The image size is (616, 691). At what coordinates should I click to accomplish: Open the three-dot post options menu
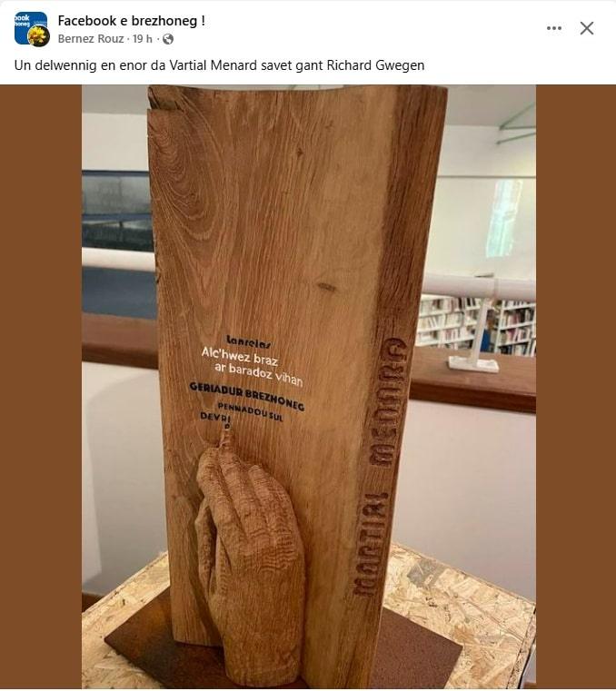pyautogui.click(x=554, y=28)
